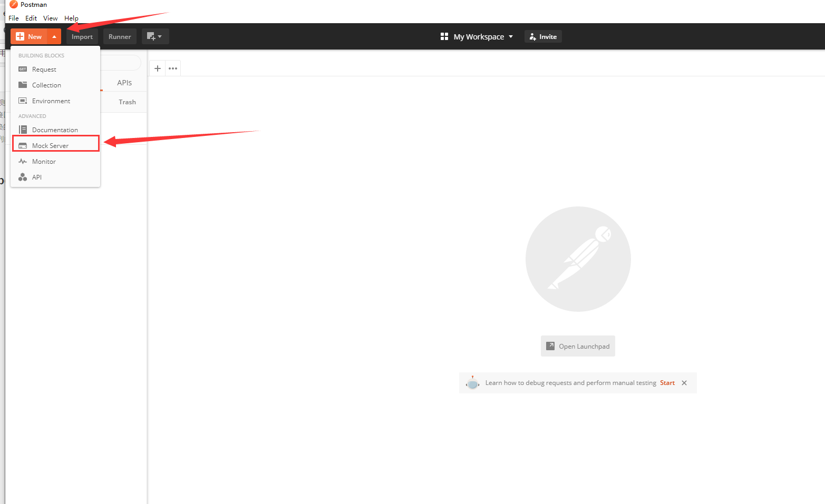Click Start on the debug lesson banner

pos(667,383)
